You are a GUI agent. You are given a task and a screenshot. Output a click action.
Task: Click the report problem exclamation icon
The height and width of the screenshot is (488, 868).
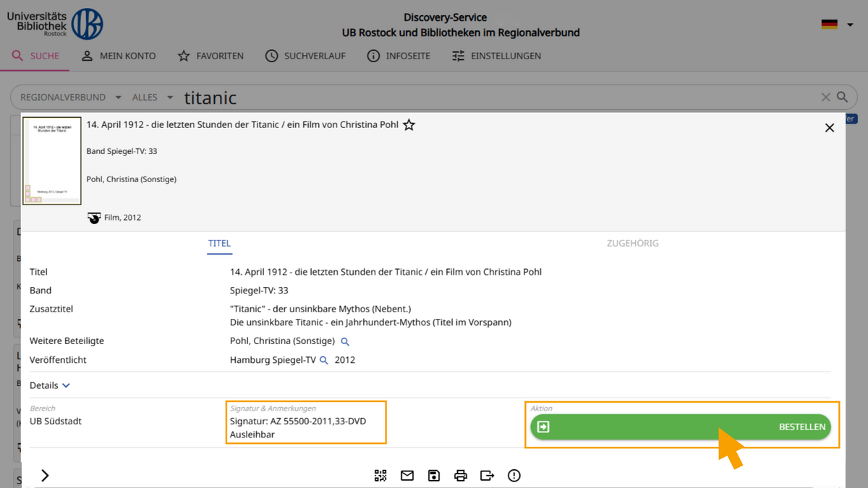tap(514, 475)
